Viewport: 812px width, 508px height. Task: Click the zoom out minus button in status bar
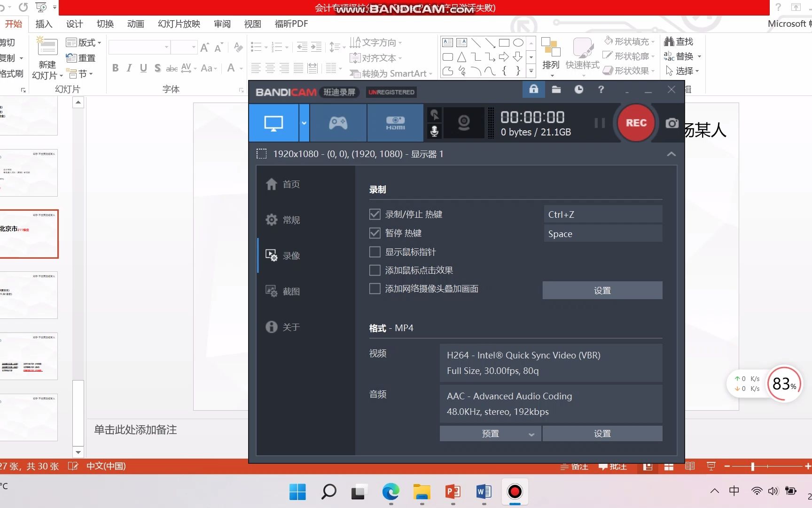727,466
